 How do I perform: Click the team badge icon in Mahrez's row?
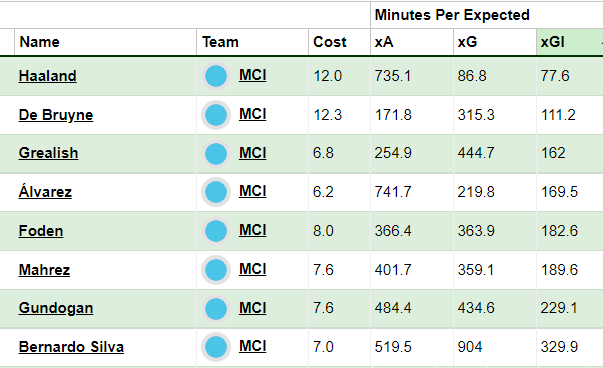pos(216,270)
